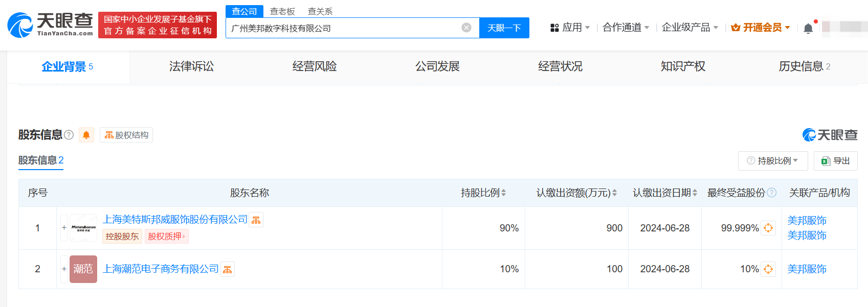Open second 美邦服饰 link in row 1
Screen dimensions: 868x307
pos(807,235)
